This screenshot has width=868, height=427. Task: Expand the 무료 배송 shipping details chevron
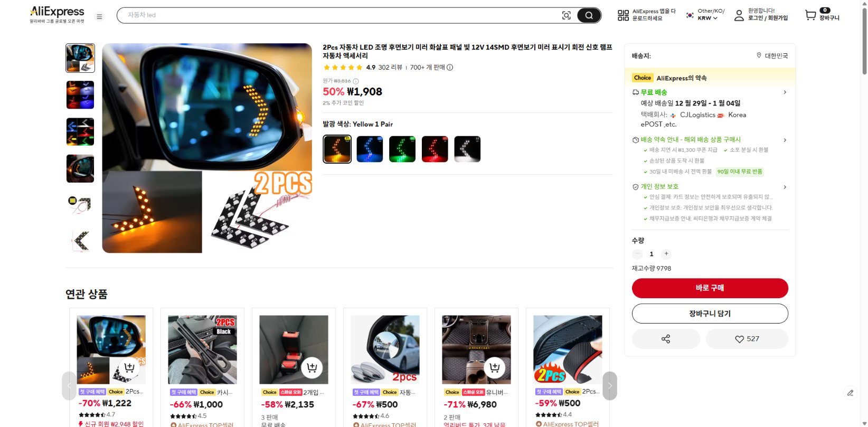(x=785, y=92)
